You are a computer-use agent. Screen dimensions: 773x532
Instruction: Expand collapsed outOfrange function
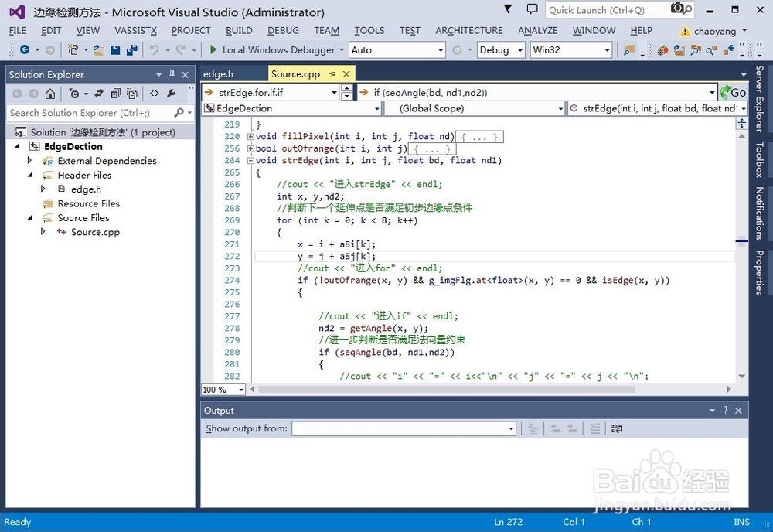point(250,148)
